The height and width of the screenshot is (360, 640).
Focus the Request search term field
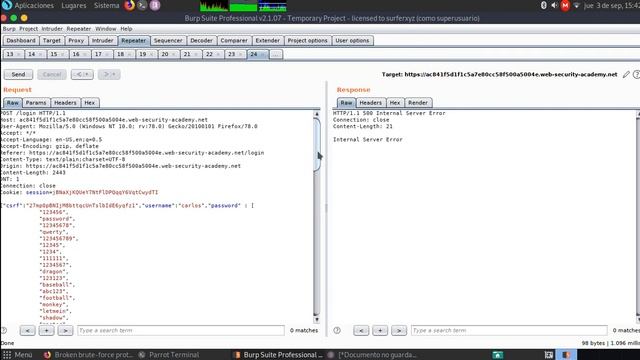pos(181,330)
